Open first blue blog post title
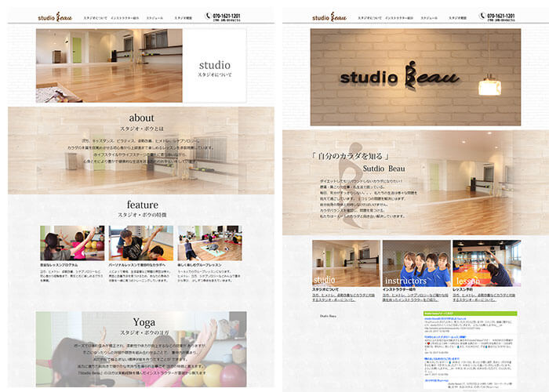 [x=445, y=319]
